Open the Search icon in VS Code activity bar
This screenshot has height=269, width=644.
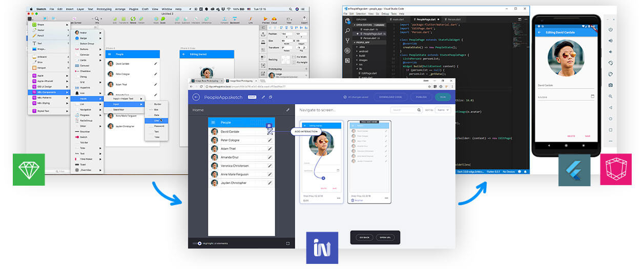point(347,31)
